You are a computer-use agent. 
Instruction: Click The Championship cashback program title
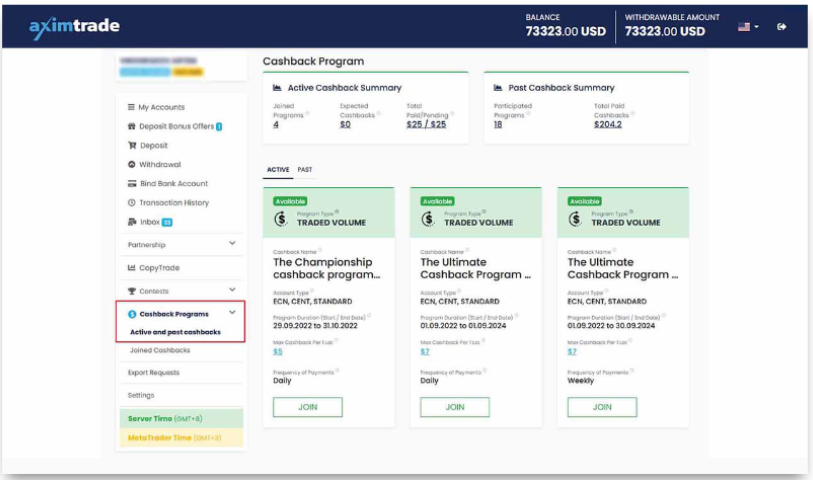327,269
